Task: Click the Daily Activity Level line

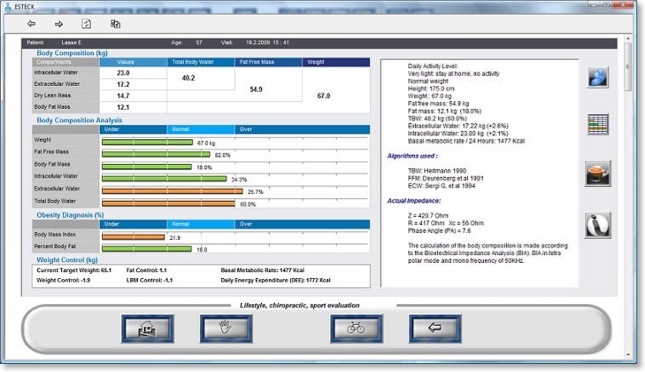Action: click(x=433, y=66)
